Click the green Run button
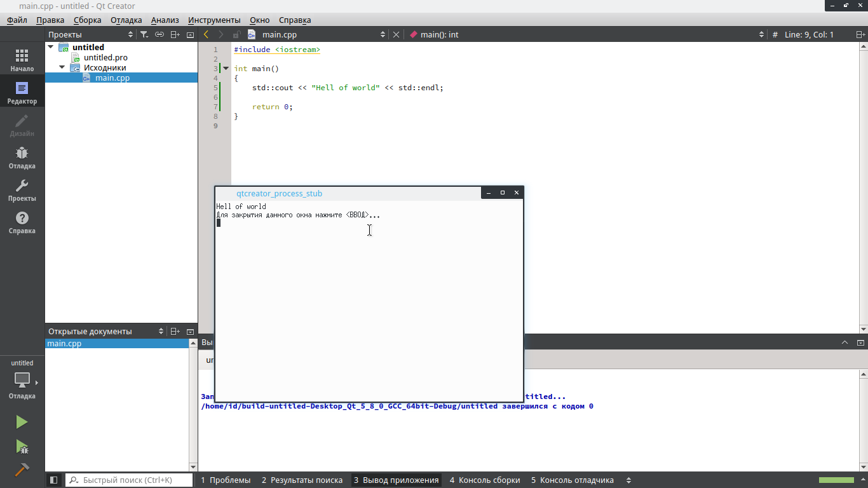 pos(22,422)
